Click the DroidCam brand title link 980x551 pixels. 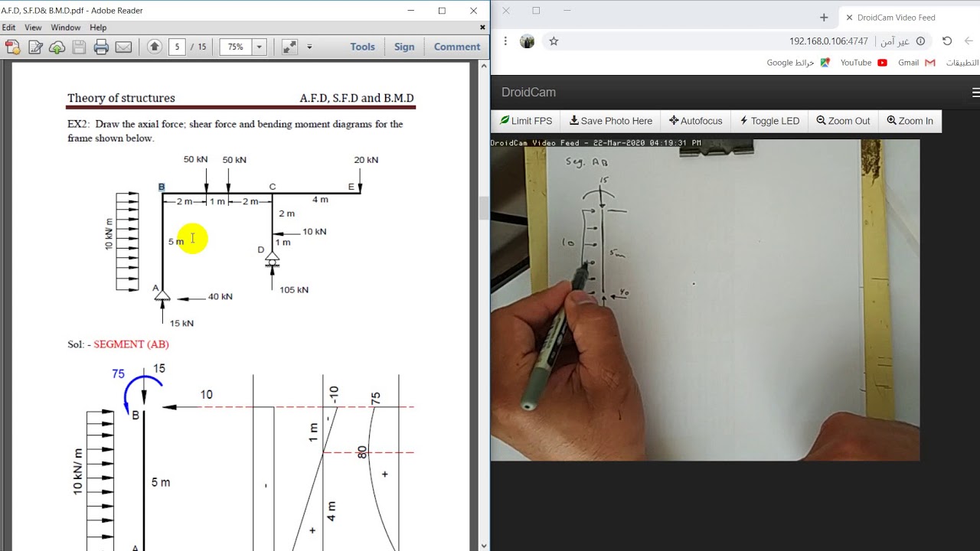(x=528, y=93)
